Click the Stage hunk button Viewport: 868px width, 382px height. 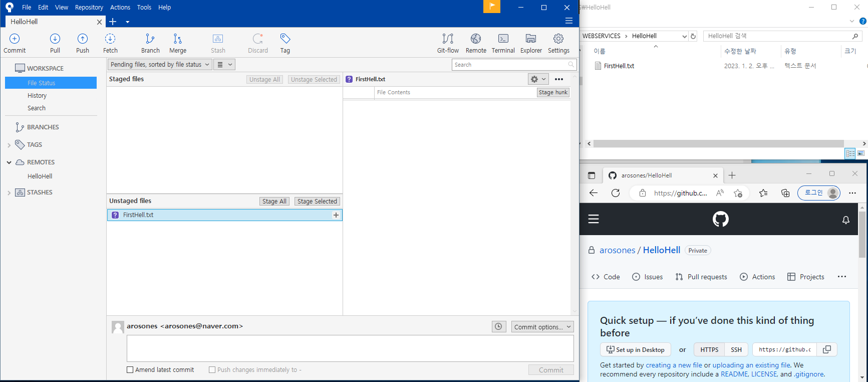(553, 92)
